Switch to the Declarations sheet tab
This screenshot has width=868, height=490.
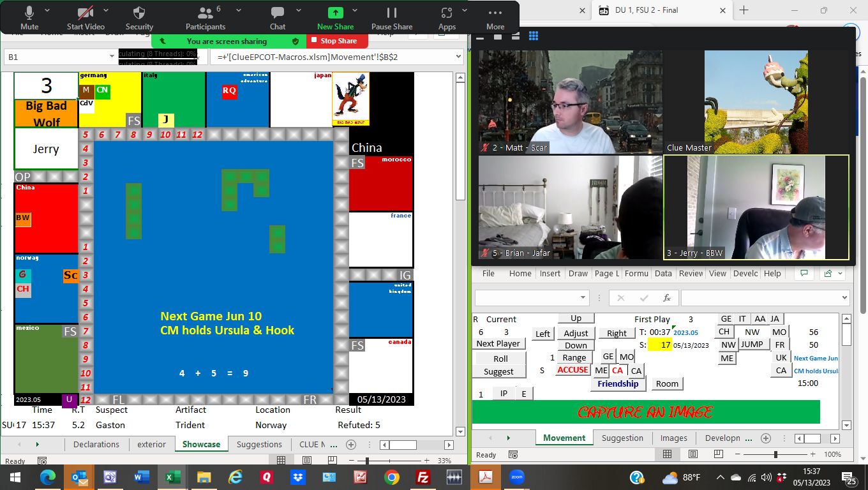pos(96,444)
